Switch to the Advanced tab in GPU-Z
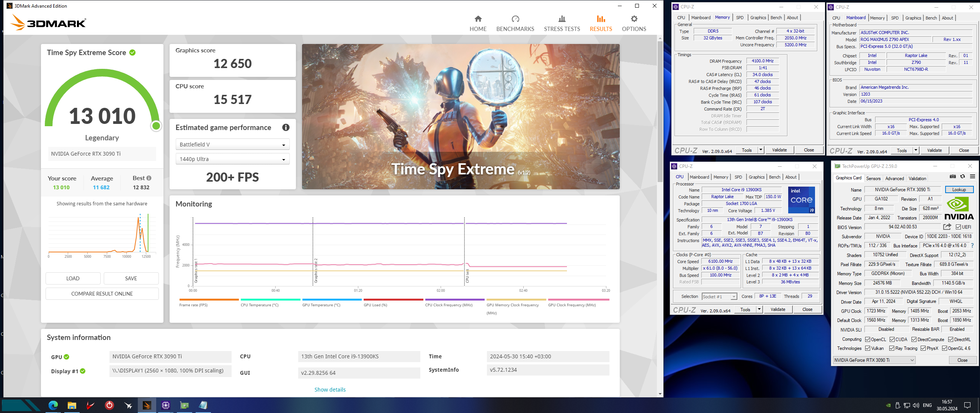The width and height of the screenshot is (980, 413). tap(894, 179)
